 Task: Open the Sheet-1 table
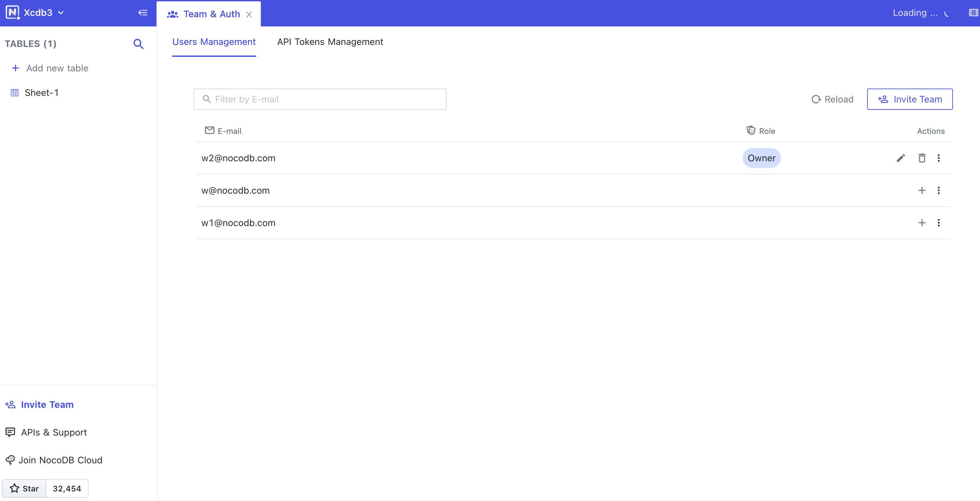(41, 93)
